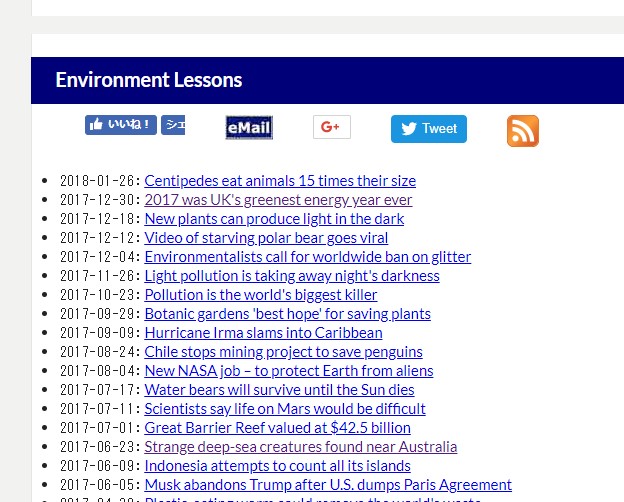Open 'Musk abandons Trump after U.S. dumps Paris Agreement'
This screenshot has width=624, height=502.
coord(328,485)
